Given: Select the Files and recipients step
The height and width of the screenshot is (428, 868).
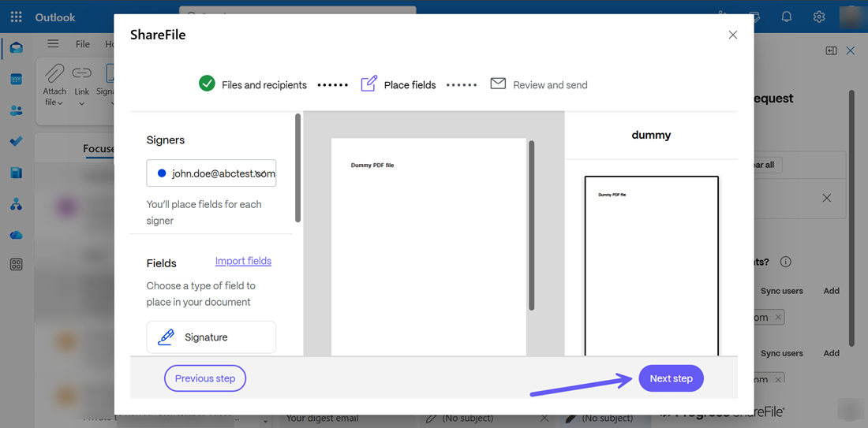Looking at the screenshot, I should [264, 85].
